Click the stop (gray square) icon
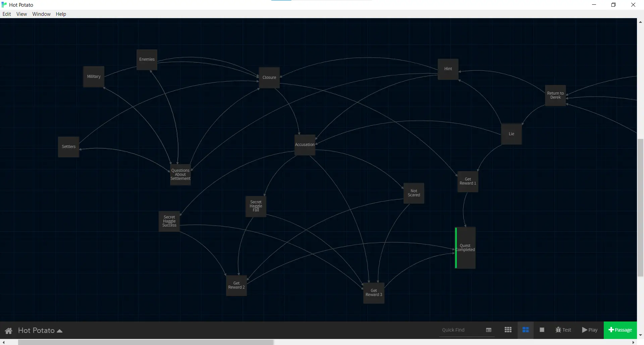 tap(542, 330)
